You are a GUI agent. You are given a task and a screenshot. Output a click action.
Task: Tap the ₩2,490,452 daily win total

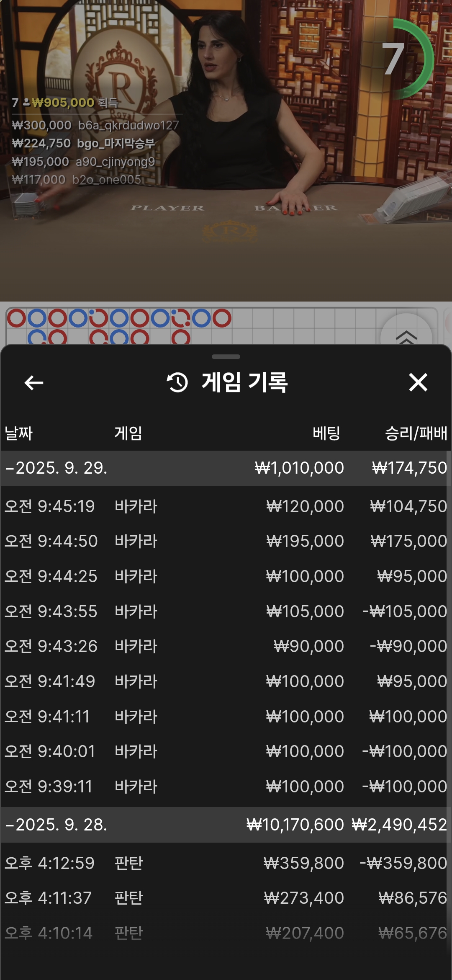tap(399, 825)
